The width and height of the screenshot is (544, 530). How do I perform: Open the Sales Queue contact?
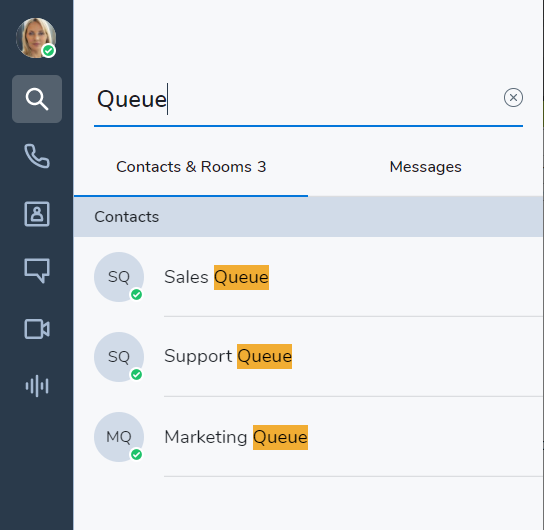[308, 277]
